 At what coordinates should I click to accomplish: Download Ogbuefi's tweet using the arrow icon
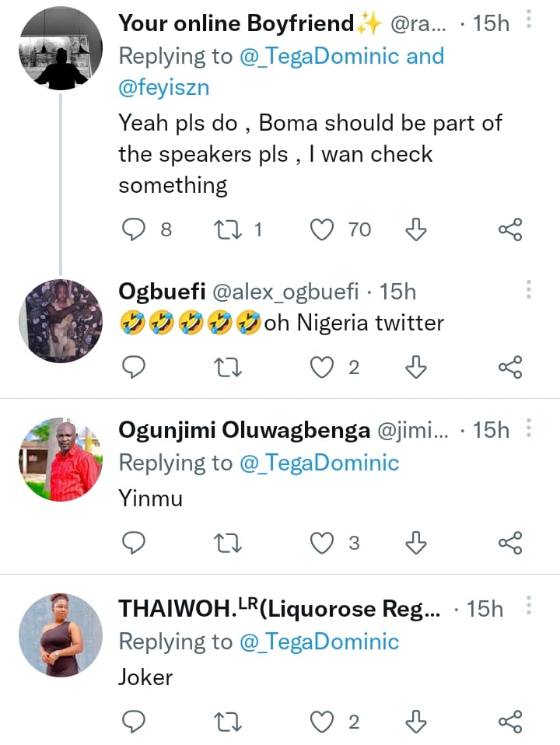[x=417, y=367]
